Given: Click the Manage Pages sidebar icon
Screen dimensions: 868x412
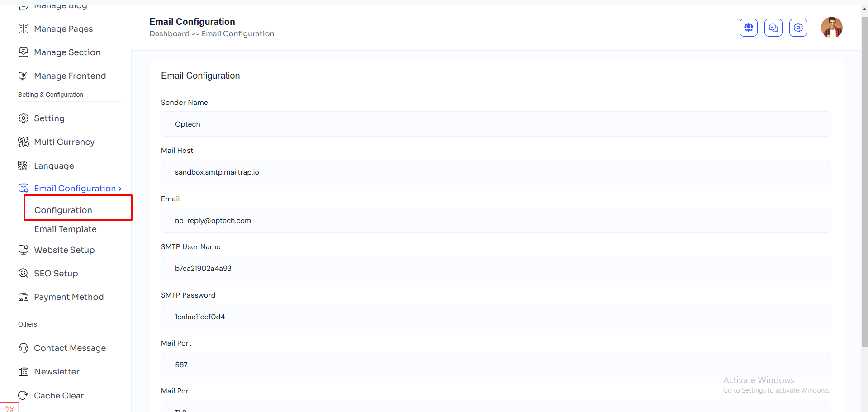Looking at the screenshot, I should 24,29.
